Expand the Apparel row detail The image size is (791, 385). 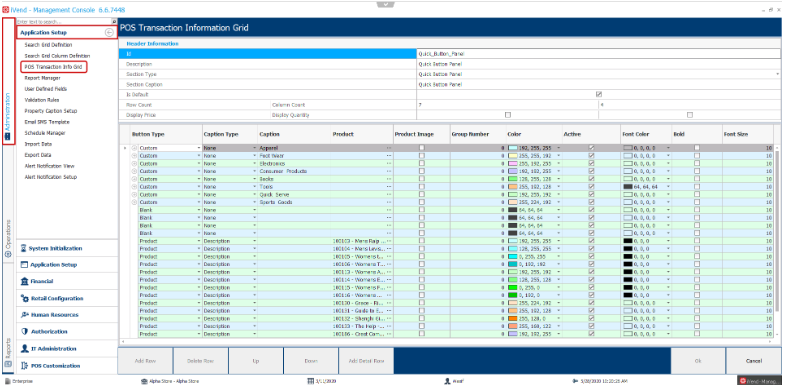pos(134,148)
